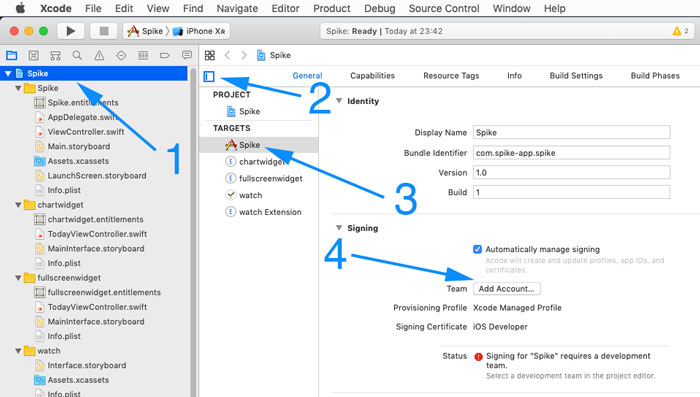Click signing error status icon
The height and width of the screenshot is (397, 700).
tap(478, 356)
